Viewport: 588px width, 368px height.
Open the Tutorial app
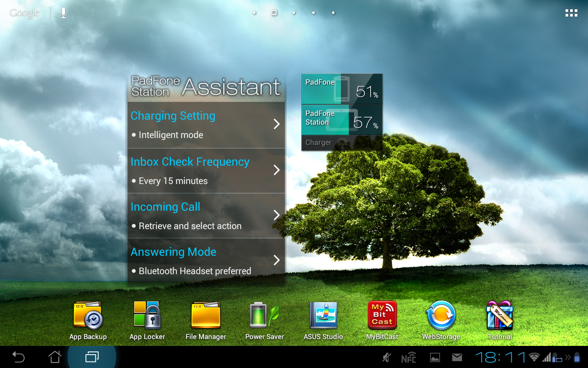pos(500,321)
